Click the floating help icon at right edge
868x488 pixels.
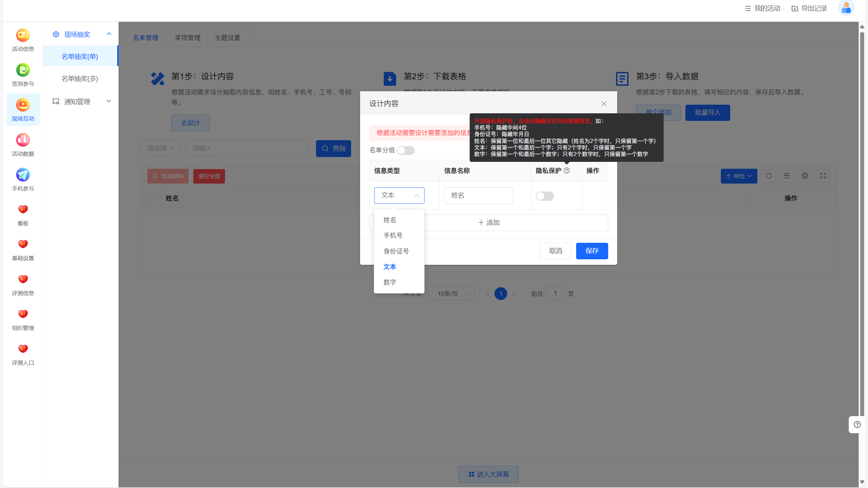click(x=857, y=425)
